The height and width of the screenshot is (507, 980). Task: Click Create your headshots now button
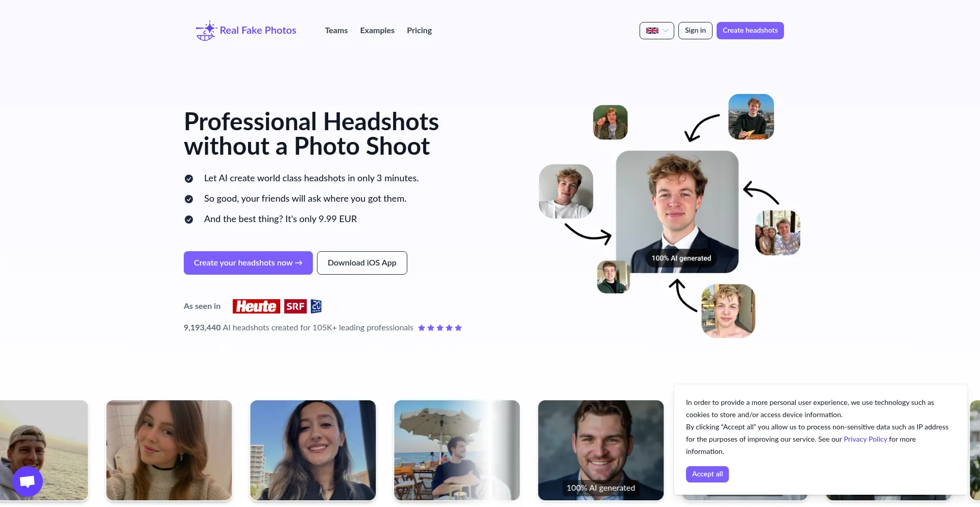pyautogui.click(x=248, y=263)
